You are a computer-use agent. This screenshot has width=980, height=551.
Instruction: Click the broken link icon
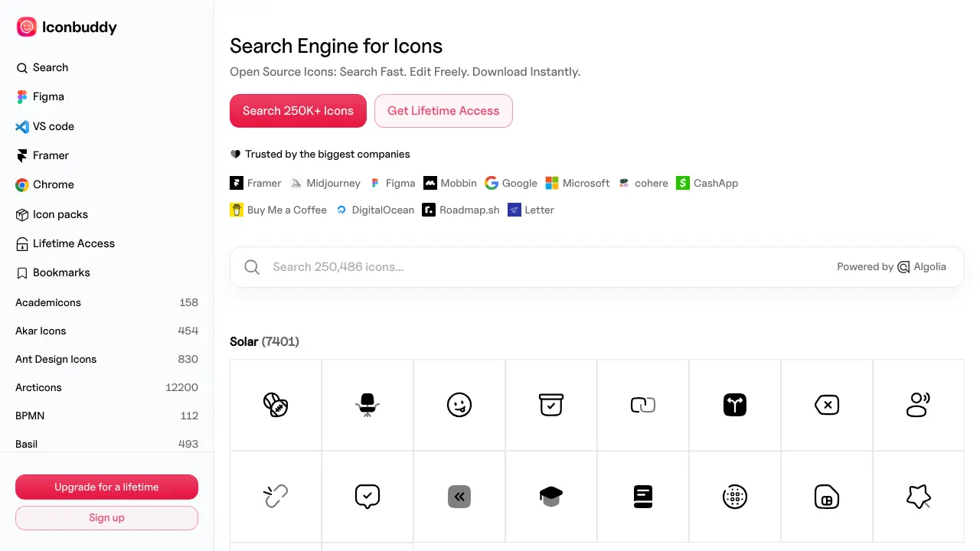tap(276, 497)
